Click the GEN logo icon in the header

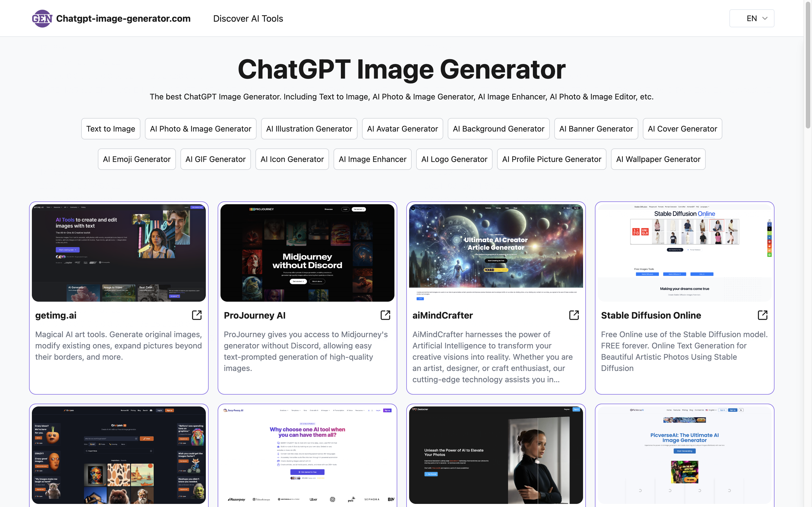42,18
